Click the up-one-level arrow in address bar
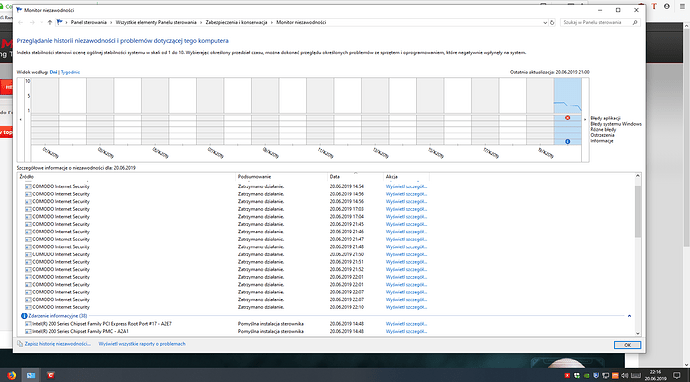The height and width of the screenshot is (382, 690). click(x=50, y=22)
